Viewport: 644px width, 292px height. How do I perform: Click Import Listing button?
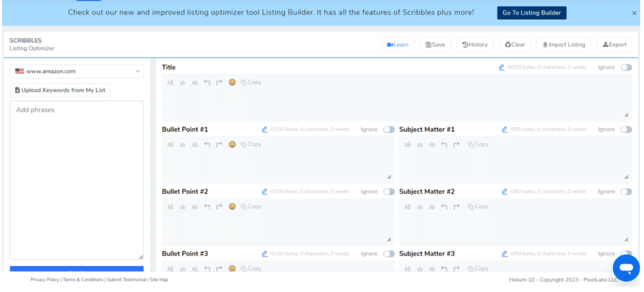(564, 45)
